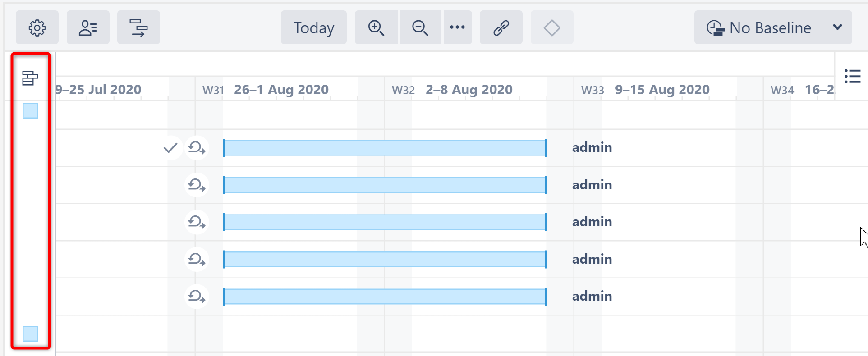This screenshot has height=356, width=868.
Task: Zoom in on the timeline
Action: point(376,27)
